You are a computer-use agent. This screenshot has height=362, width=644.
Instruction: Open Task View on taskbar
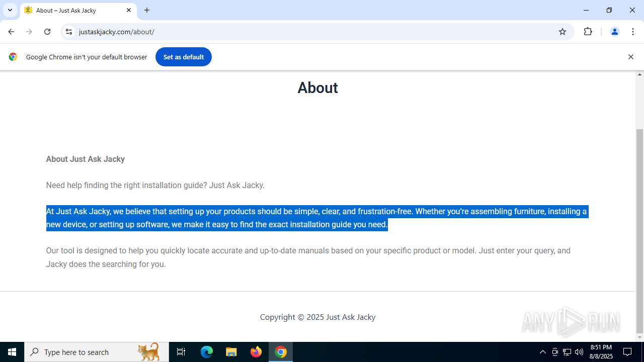coord(181,352)
